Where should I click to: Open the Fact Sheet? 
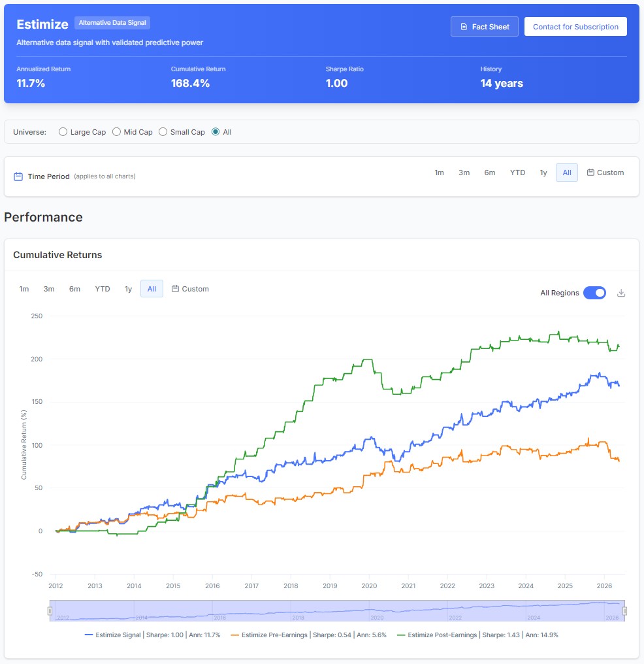click(x=485, y=27)
